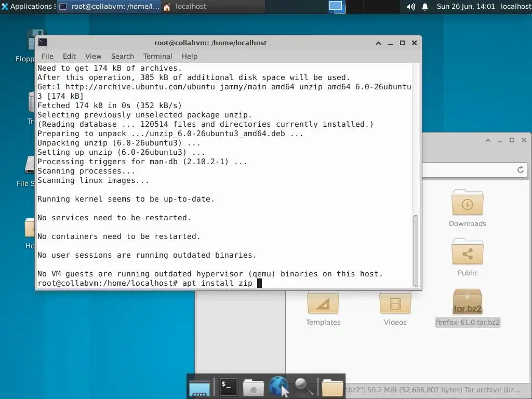Close the terminal window
The width and height of the screenshot is (532, 399).
[414, 43]
